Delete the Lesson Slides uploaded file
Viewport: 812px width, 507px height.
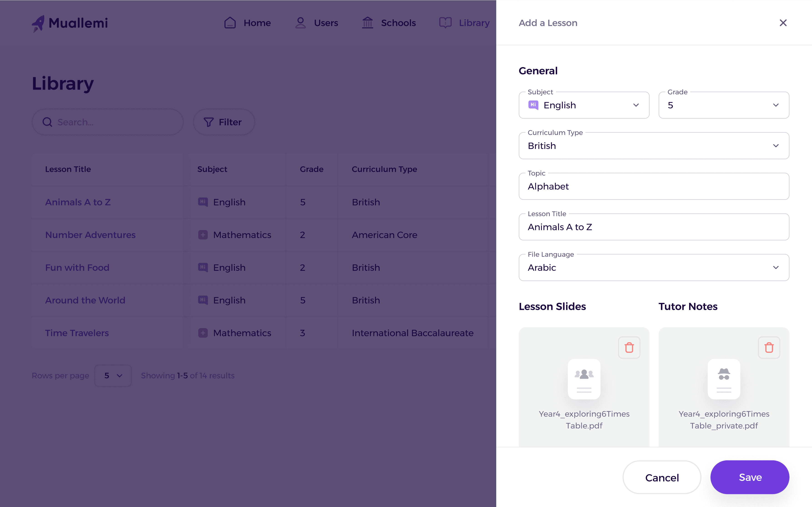[629, 347]
